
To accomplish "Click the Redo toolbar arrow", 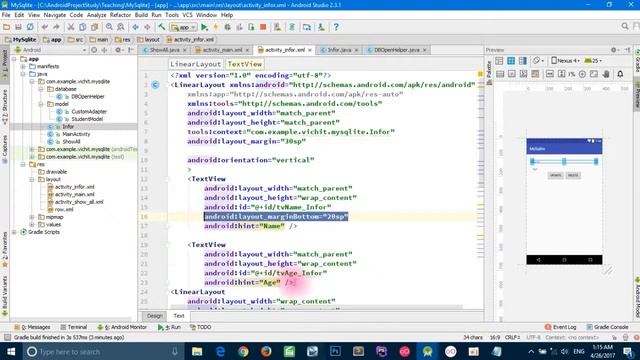I will coord(56,27).
